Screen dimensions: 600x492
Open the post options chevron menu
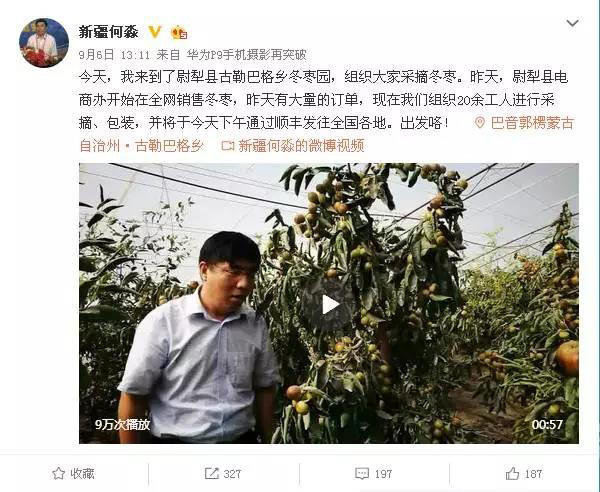point(572,23)
